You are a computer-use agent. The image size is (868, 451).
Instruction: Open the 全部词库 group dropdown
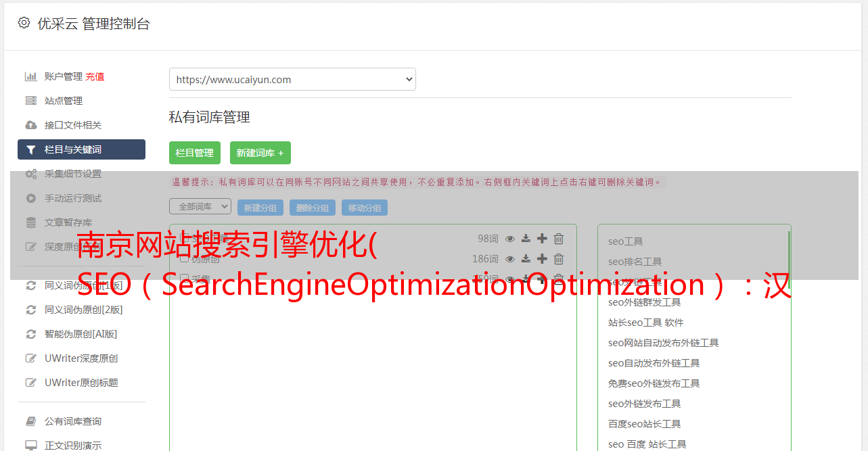pyautogui.click(x=200, y=206)
